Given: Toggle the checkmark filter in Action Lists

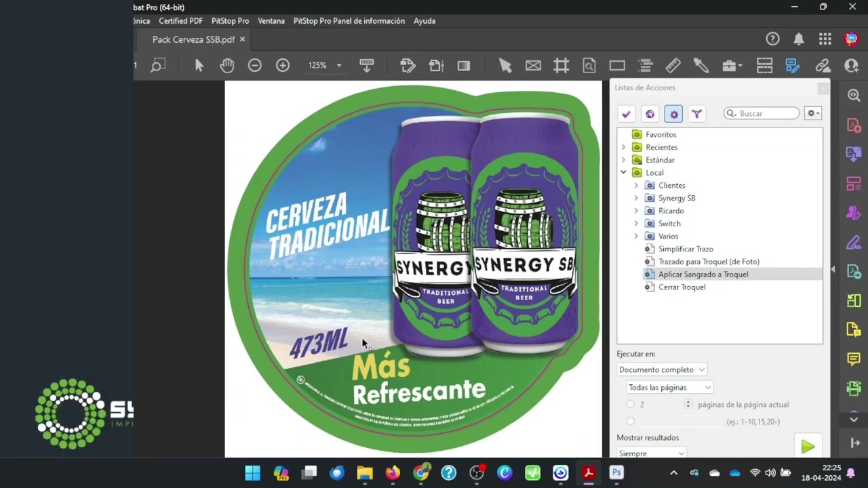Looking at the screenshot, I should [x=626, y=114].
